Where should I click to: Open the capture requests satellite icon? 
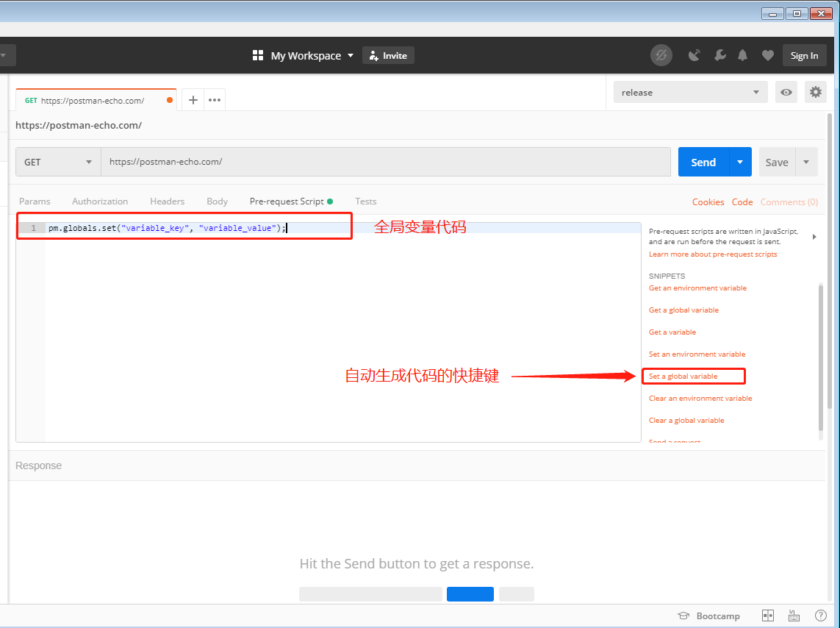pos(694,55)
